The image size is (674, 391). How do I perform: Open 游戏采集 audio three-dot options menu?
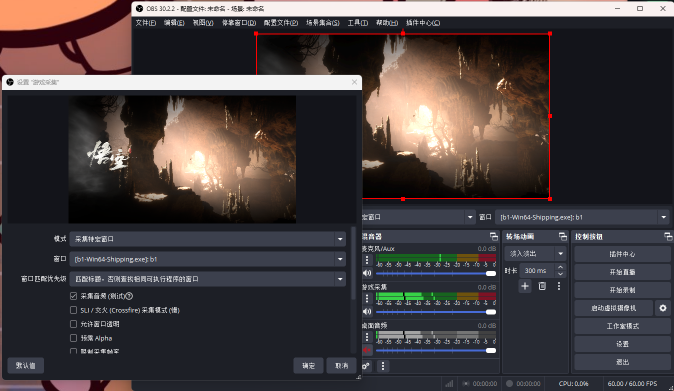click(x=367, y=298)
